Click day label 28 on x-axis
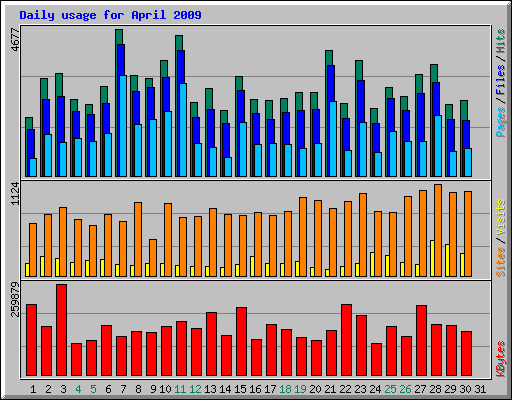512x400 pixels. click(x=435, y=389)
